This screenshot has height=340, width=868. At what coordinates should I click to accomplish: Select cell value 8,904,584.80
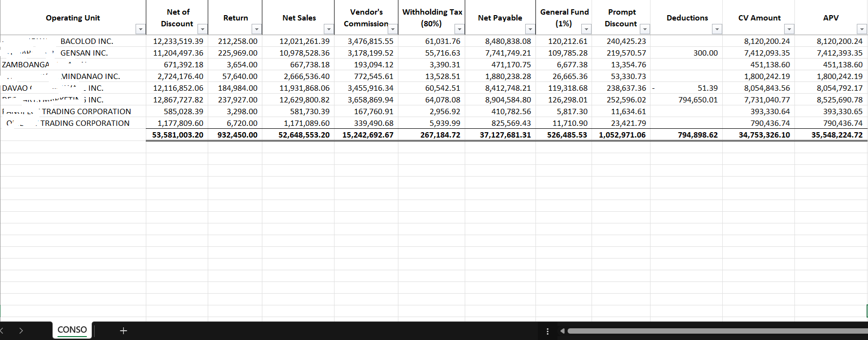pyautogui.click(x=508, y=100)
